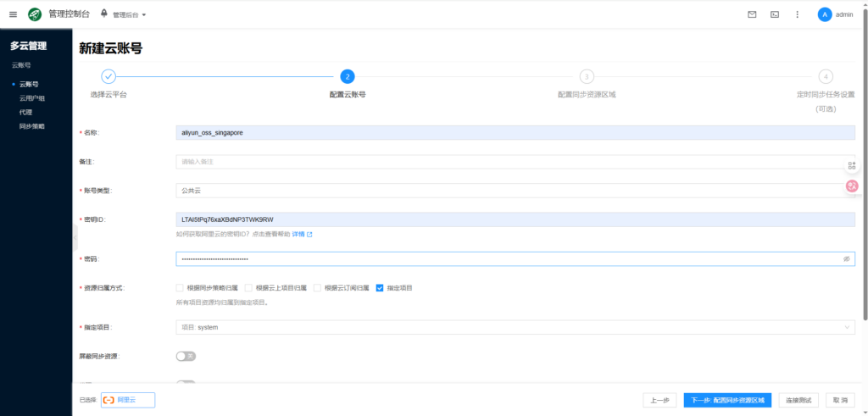
Task: Open the terminal console icon
Action: point(774,14)
